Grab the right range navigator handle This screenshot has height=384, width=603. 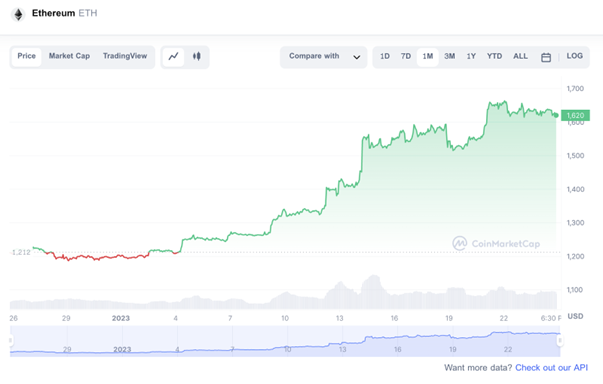pyautogui.click(x=560, y=340)
